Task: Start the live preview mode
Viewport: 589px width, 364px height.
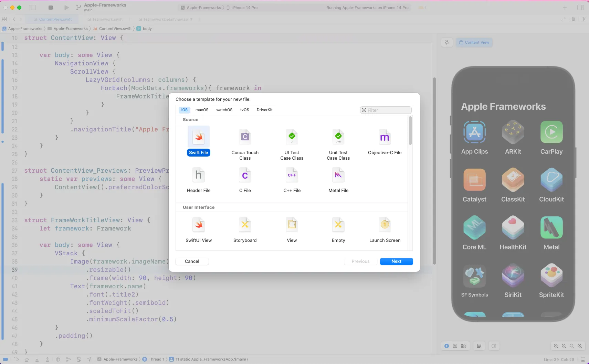Action: (x=446, y=346)
